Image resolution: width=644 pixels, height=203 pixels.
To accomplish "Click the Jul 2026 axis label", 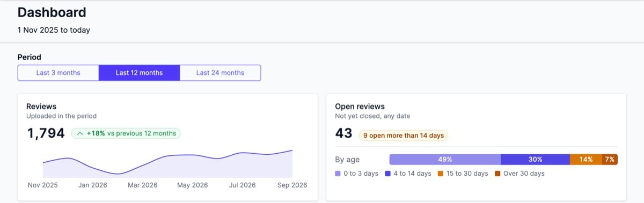I will 242,185.
